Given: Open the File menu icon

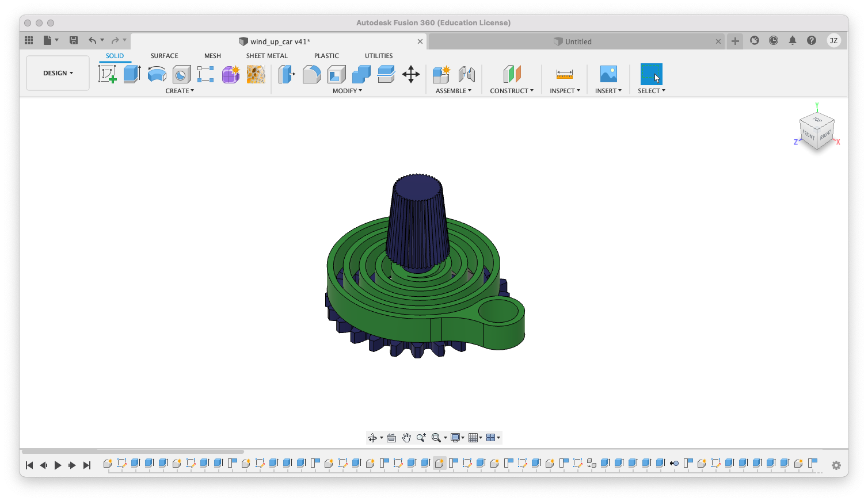Looking at the screenshot, I should 51,40.
